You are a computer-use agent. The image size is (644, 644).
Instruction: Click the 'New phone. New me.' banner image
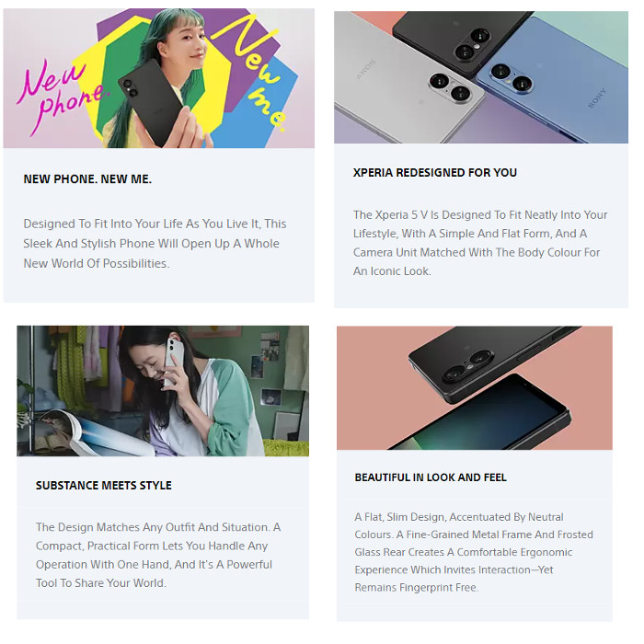coord(158,78)
